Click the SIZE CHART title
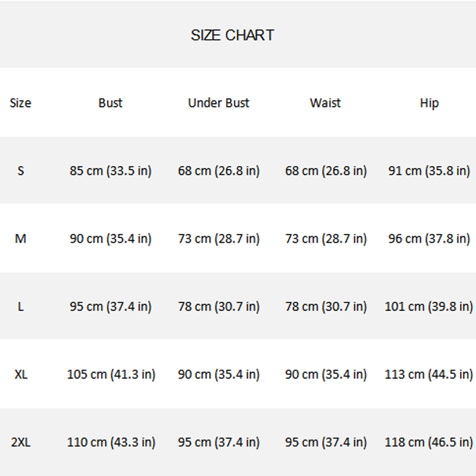Viewport: 476px width, 476px height. point(232,35)
